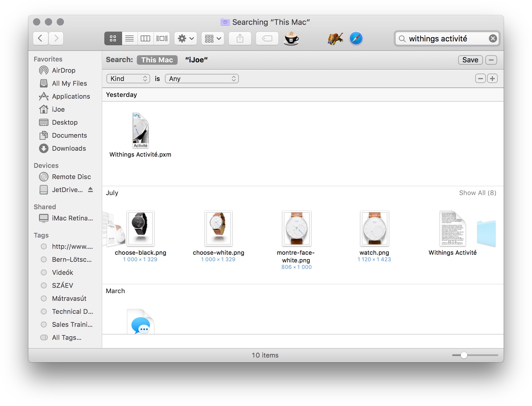Launch the coffee cup app in toolbar

[x=291, y=38]
